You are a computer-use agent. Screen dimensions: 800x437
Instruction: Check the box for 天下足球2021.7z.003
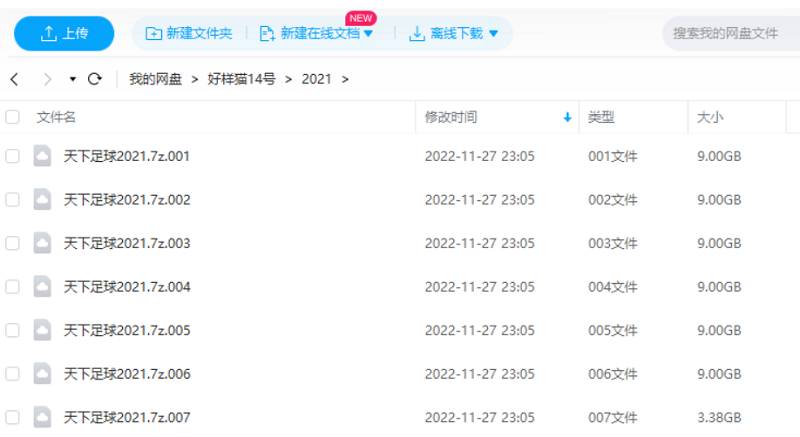click(x=13, y=243)
